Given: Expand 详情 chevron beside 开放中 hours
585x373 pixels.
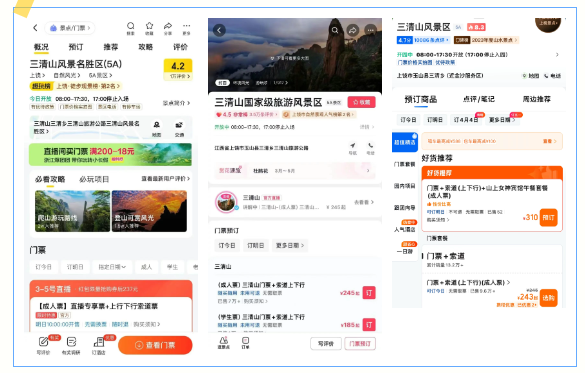Looking at the screenshot, I should 367,127.
